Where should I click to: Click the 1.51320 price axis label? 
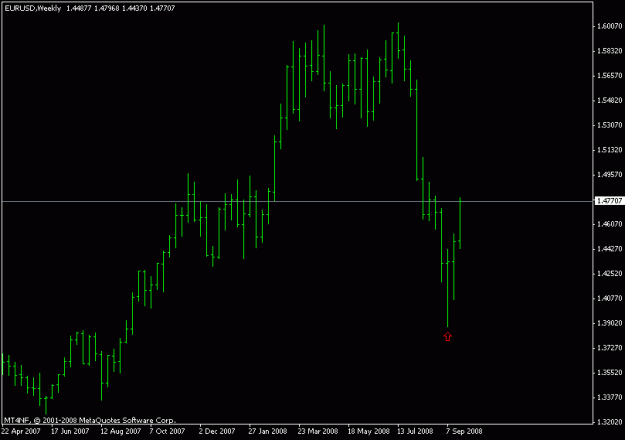tap(609, 150)
